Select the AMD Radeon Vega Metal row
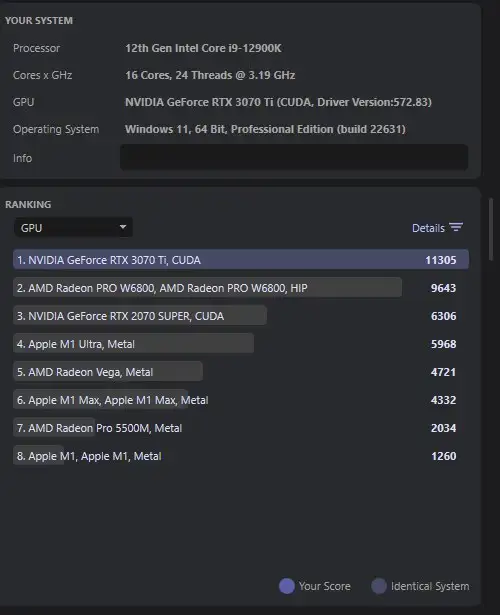 pos(241,371)
